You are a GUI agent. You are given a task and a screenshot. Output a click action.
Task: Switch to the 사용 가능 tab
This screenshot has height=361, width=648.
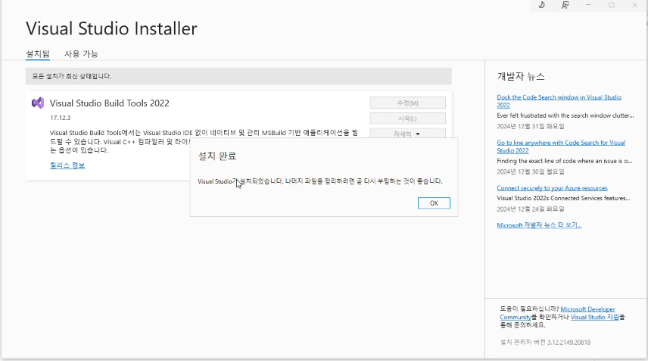(81, 54)
